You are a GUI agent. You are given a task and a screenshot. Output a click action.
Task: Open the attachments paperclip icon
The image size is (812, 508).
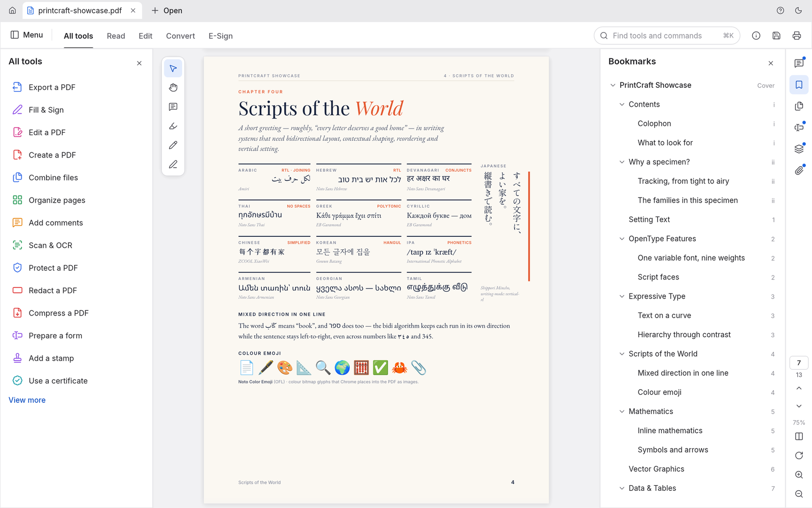799,170
